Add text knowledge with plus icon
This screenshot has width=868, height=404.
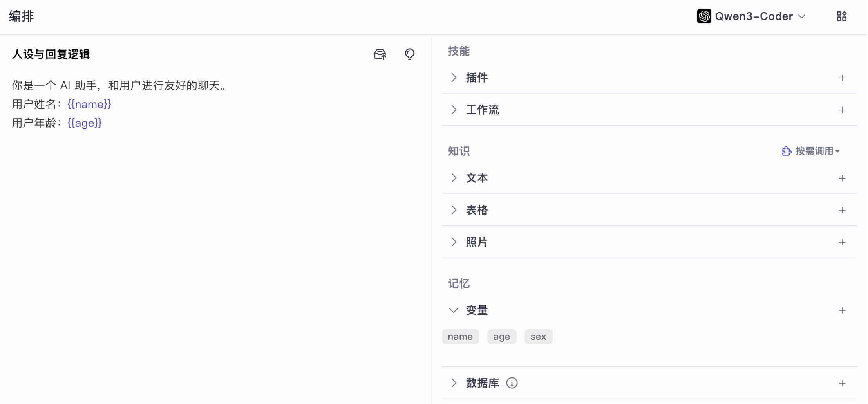(842, 178)
